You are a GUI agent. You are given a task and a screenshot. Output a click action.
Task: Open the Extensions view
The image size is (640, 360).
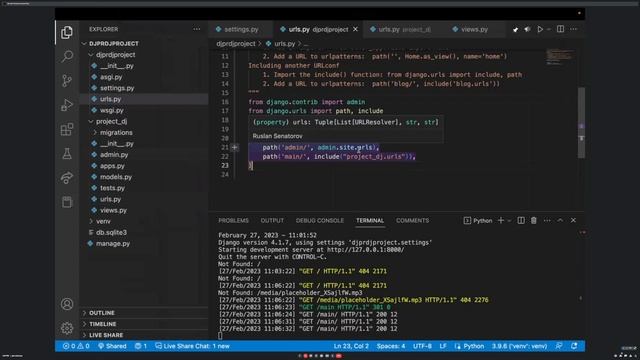pos(67,129)
